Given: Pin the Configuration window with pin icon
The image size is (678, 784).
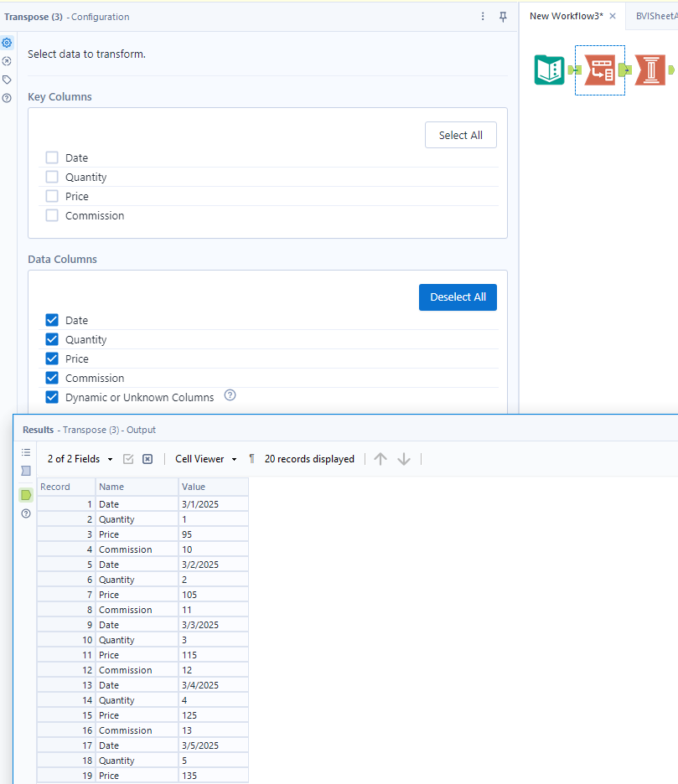Looking at the screenshot, I should click(x=504, y=17).
